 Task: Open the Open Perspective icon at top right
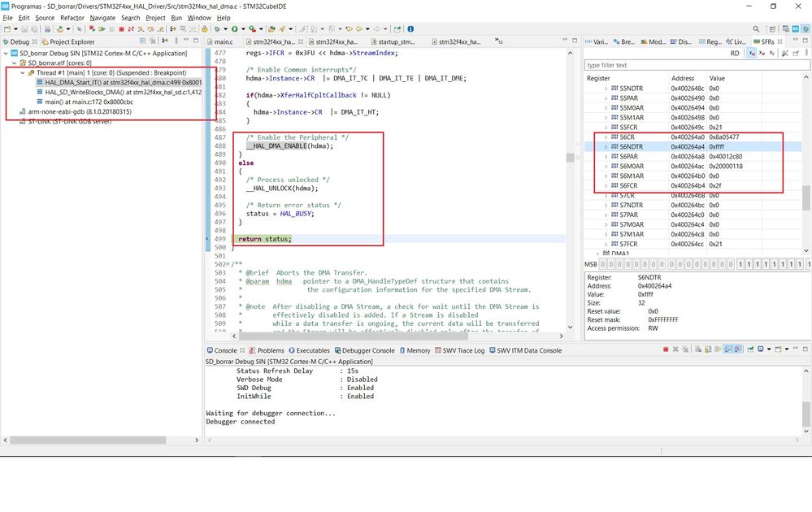772,29
